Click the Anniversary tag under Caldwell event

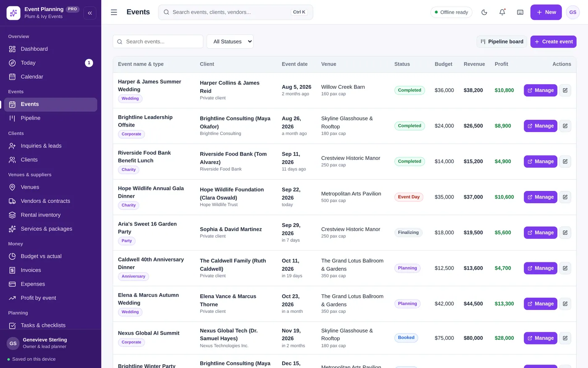(x=134, y=276)
